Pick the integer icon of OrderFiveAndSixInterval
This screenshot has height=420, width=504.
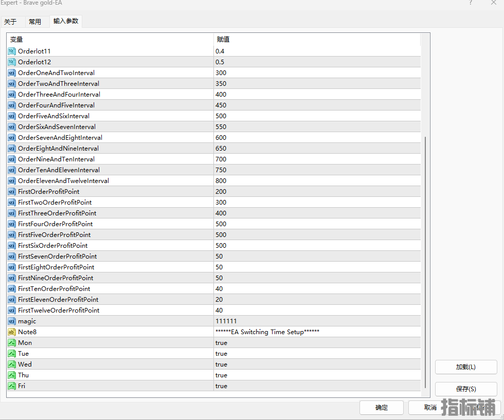tap(11, 116)
